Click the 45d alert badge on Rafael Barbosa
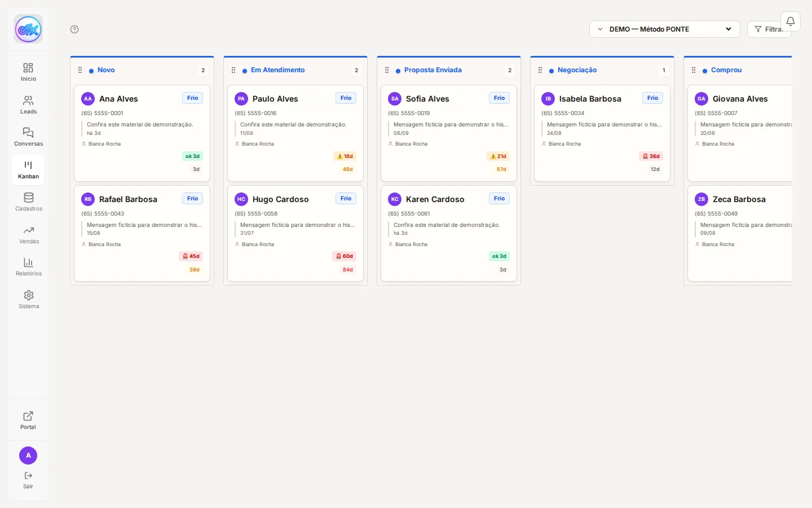 191,256
